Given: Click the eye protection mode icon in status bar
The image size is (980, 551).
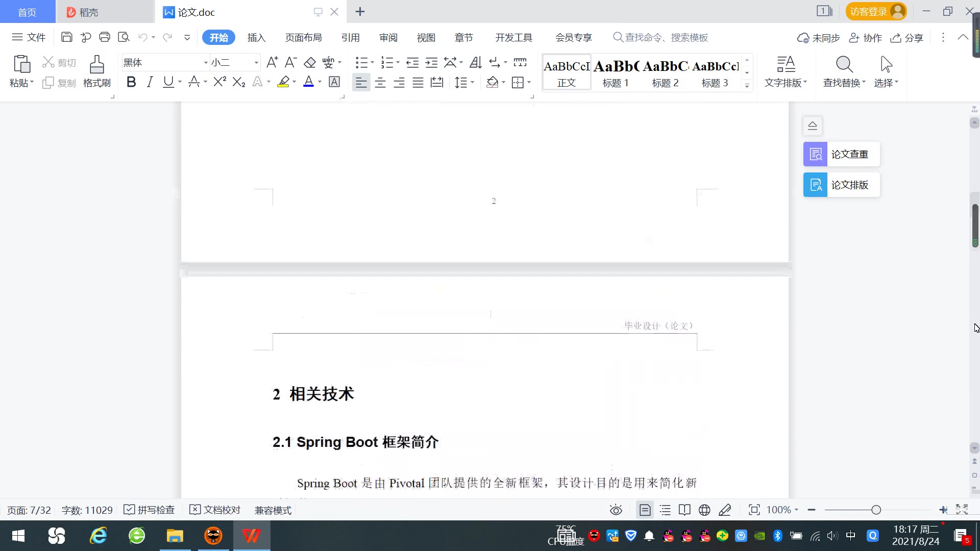Looking at the screenshot, I should pyautogui.click(x=616, y=510).
